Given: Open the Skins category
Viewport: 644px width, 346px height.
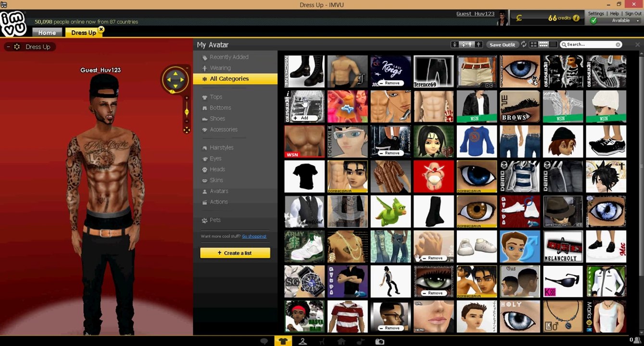Looking at the screenshot, I should pyautogui.click(x=216, y=180).
